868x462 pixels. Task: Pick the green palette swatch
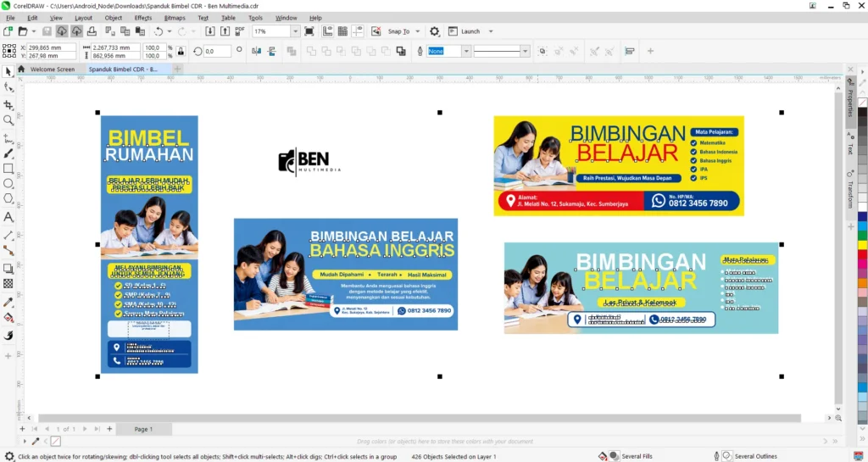click(x=862, y=235)
